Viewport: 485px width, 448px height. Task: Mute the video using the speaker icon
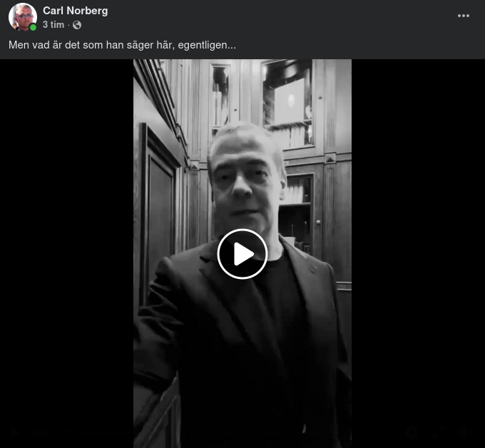(464, 432)
